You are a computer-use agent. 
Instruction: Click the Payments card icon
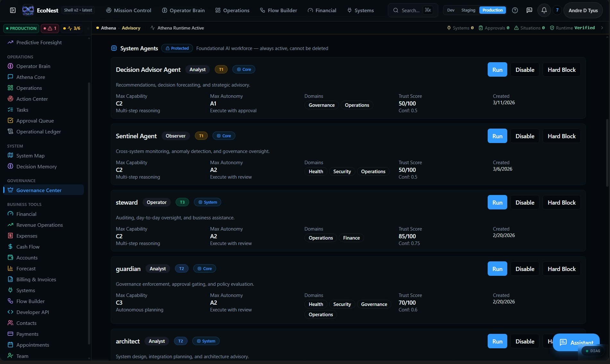click(10, 334)
